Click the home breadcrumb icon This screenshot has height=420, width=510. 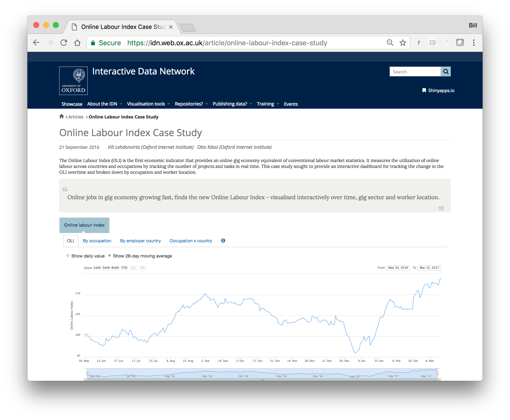coord(62,117)
